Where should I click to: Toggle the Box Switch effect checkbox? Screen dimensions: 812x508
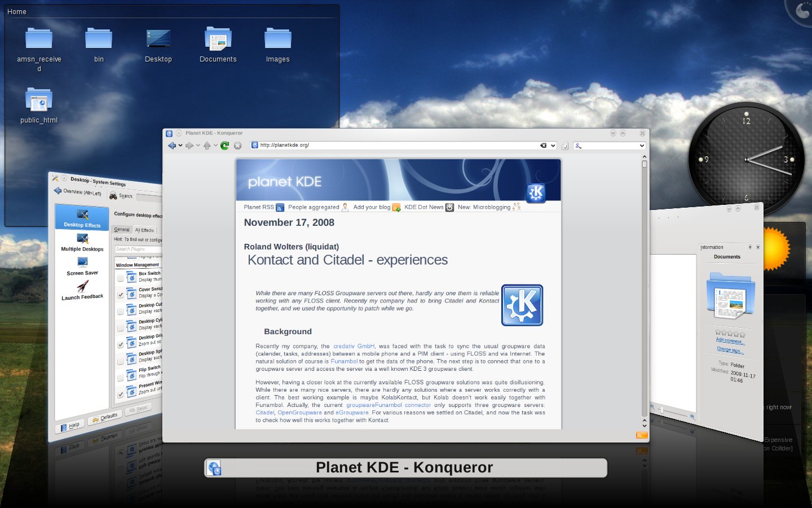point(120,278)
